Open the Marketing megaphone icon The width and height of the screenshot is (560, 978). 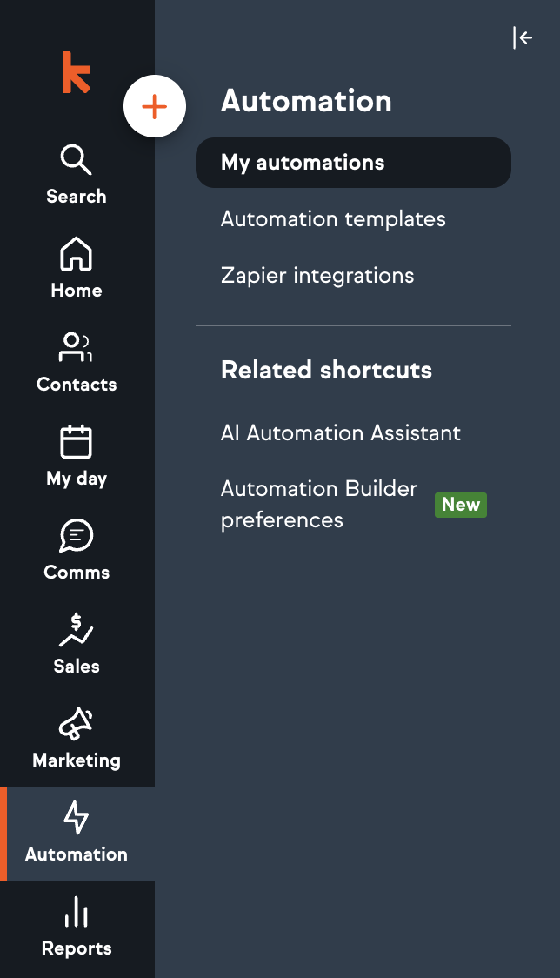pos(77,724)
